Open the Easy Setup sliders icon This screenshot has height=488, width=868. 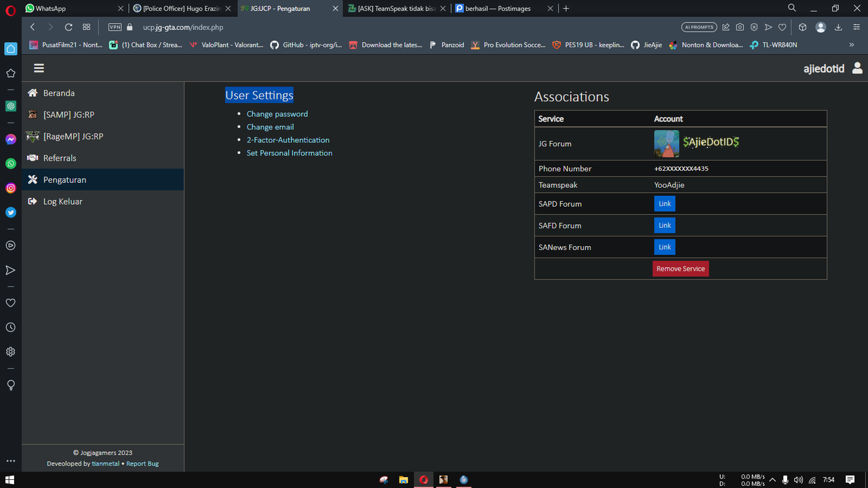tap(855, 27)
